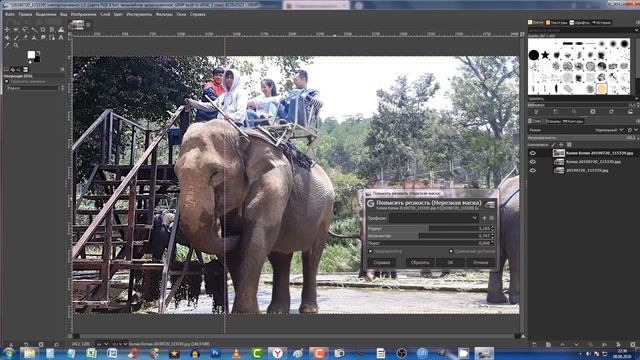This screenshot has width=640, height=360.
Task: Open presets management menu icon
Action: [x=491, y=218]
